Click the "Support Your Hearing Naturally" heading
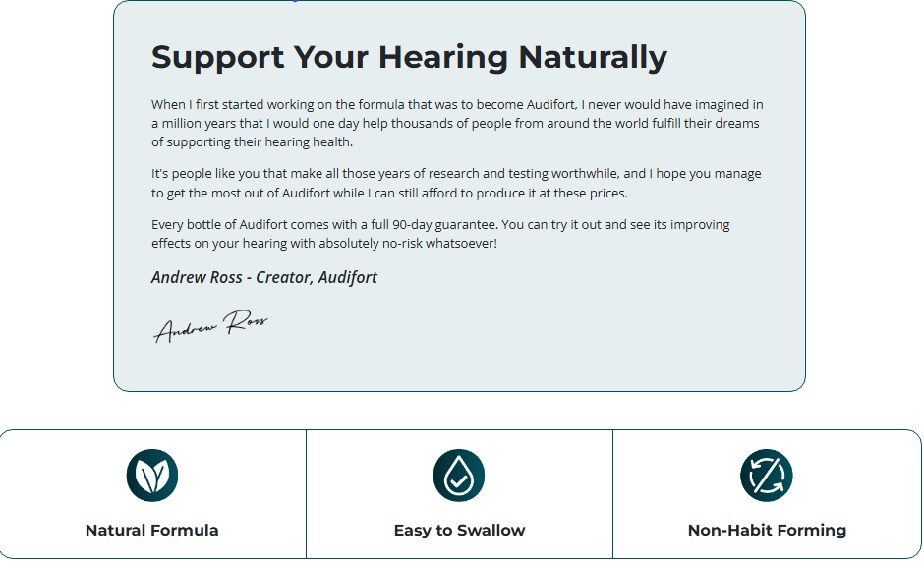Viewport: 924px width, 564px height. [409, 57]
